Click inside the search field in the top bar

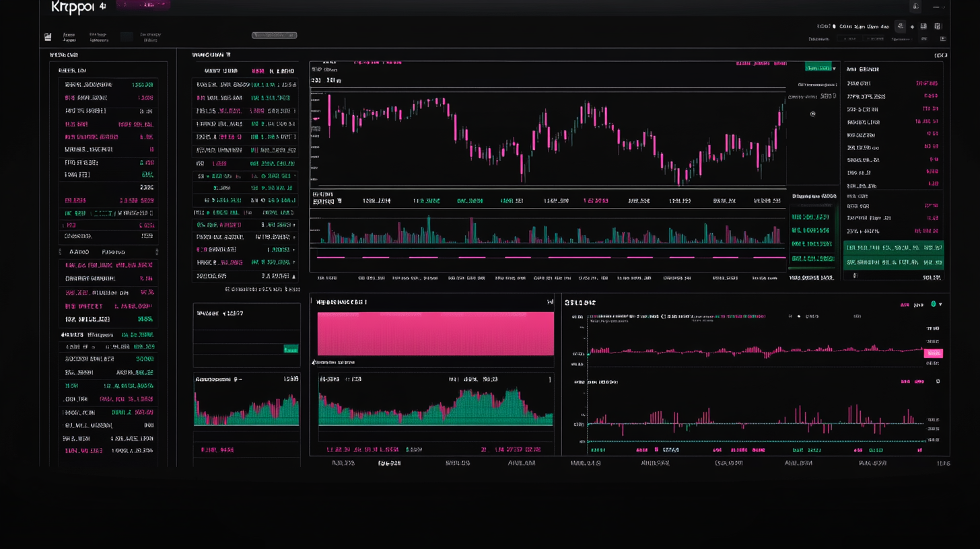274,35
